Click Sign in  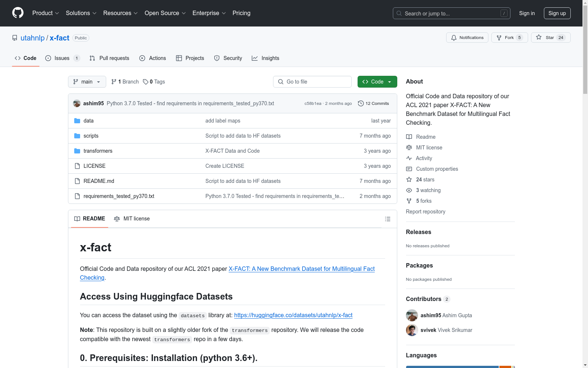[x=527, y=13]
